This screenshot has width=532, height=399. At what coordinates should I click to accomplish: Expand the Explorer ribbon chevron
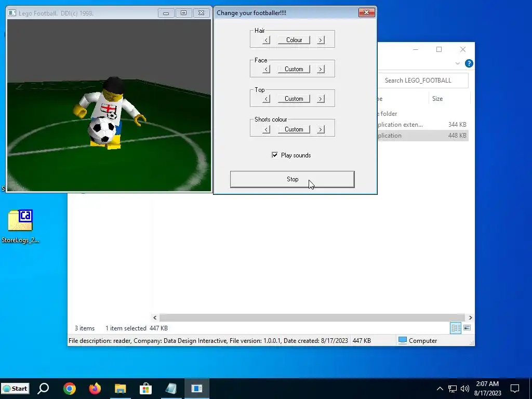457,63
